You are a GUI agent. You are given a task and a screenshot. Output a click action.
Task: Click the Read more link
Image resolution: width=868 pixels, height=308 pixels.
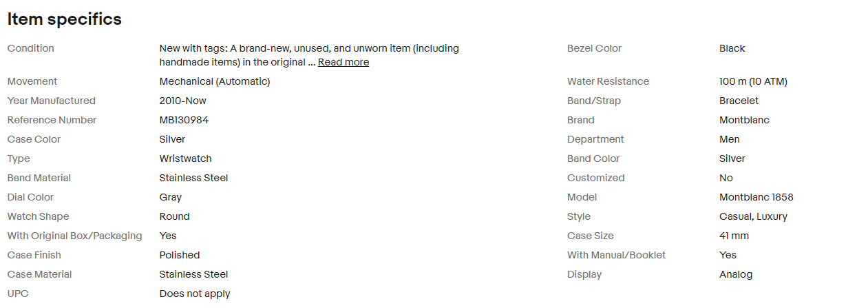pyautogui.click(x=343, y=62)
